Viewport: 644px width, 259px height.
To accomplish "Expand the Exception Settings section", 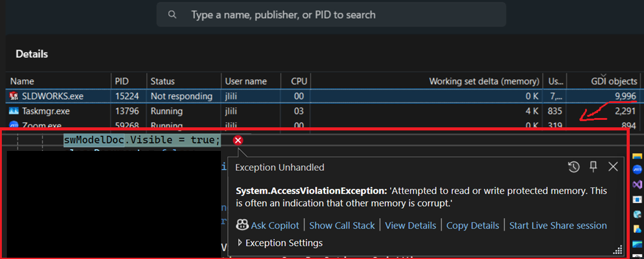I will [240, 243].
